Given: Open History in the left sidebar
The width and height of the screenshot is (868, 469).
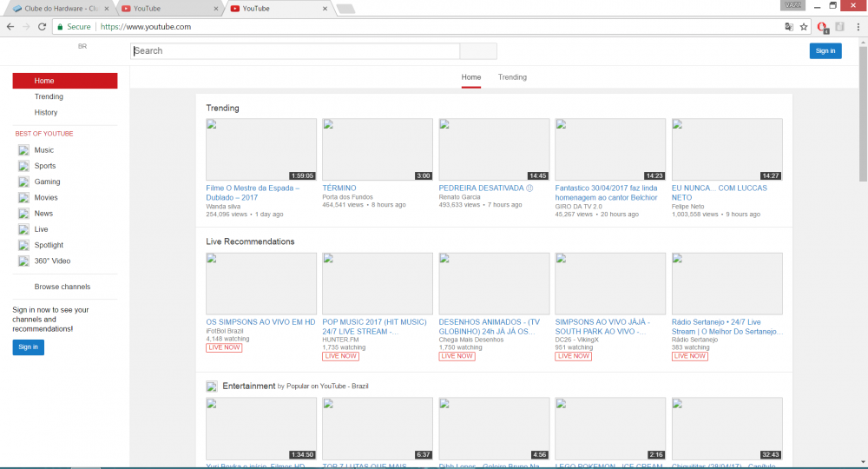Looking at the screenshot, I should (46, 112).
